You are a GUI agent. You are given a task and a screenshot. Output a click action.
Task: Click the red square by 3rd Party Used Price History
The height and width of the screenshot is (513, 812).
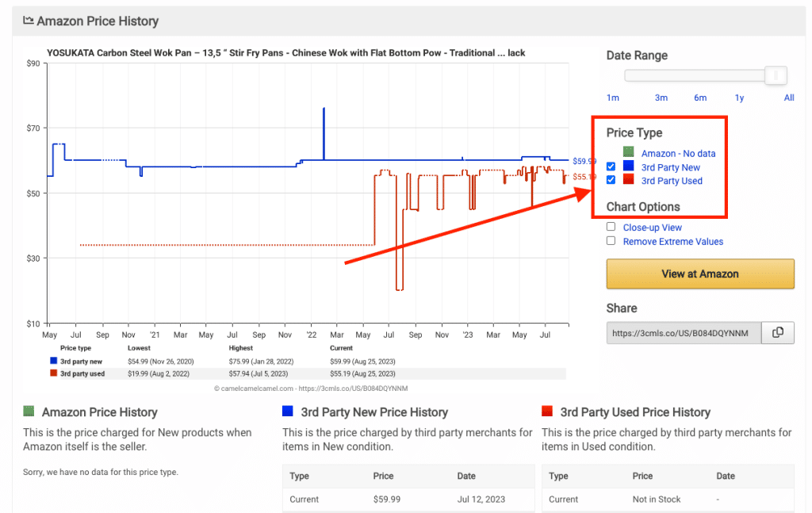[x=547, y=411]
